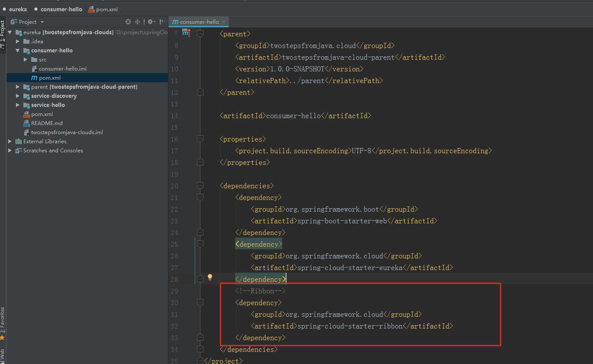The width and height of the screenshot is (593, 364).
Task: Hide the Project tool window
Action: click(162, 22)
